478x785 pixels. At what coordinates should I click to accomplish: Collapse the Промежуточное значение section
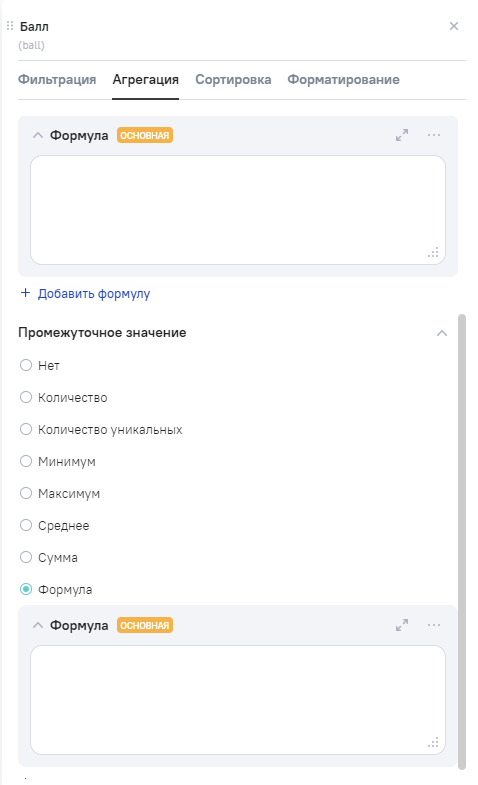[442, 333]
